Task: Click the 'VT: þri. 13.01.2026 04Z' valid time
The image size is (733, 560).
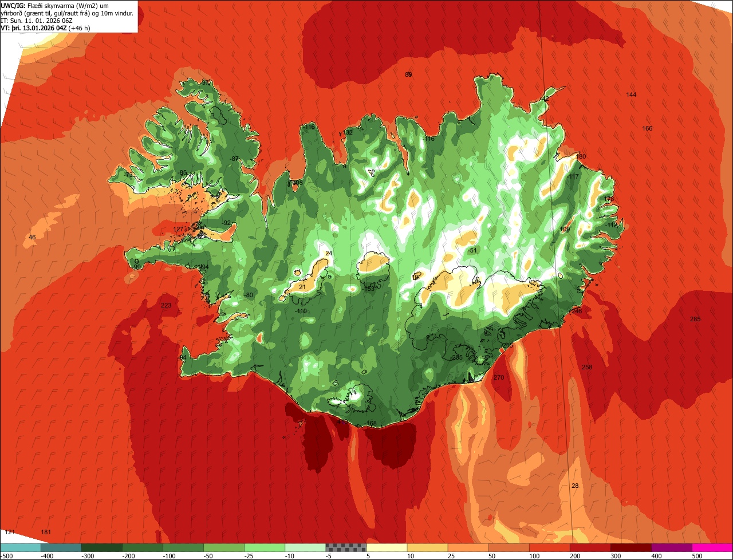Action: tap(34, 28)
